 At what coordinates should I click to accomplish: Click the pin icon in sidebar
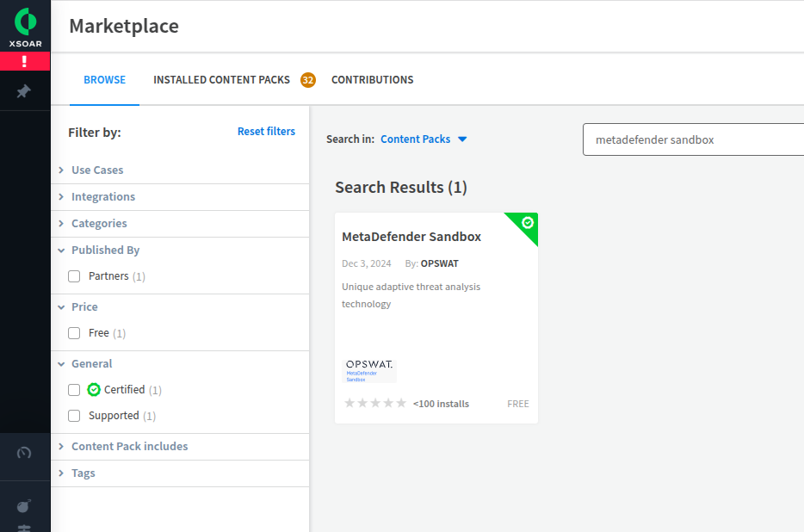click(23, 91)
